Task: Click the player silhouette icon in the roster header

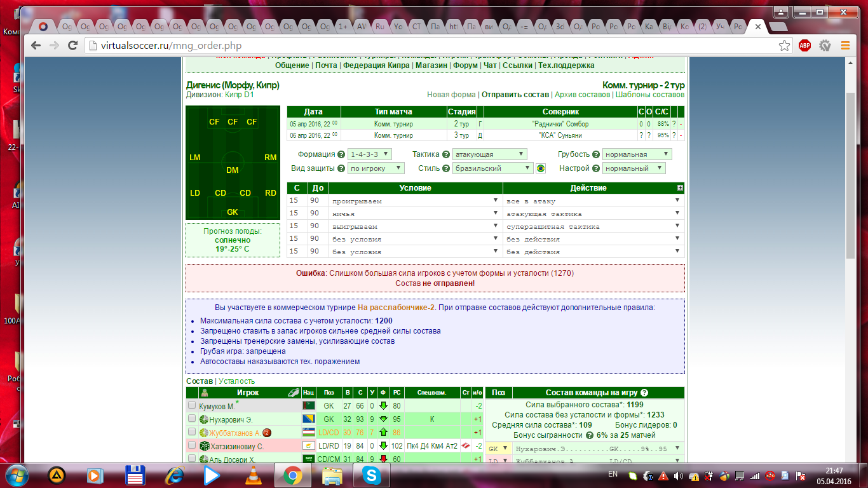Action: point(205,393)
